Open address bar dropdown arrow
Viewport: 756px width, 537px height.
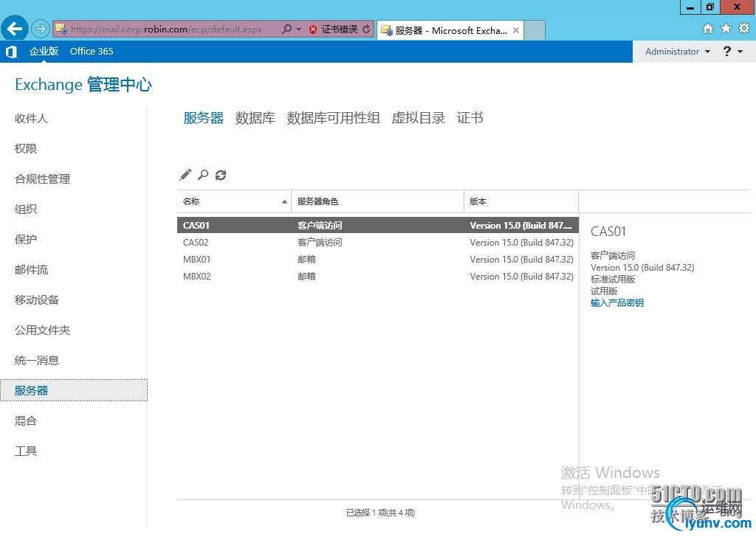pyautogui.click(x=298, y=30)
